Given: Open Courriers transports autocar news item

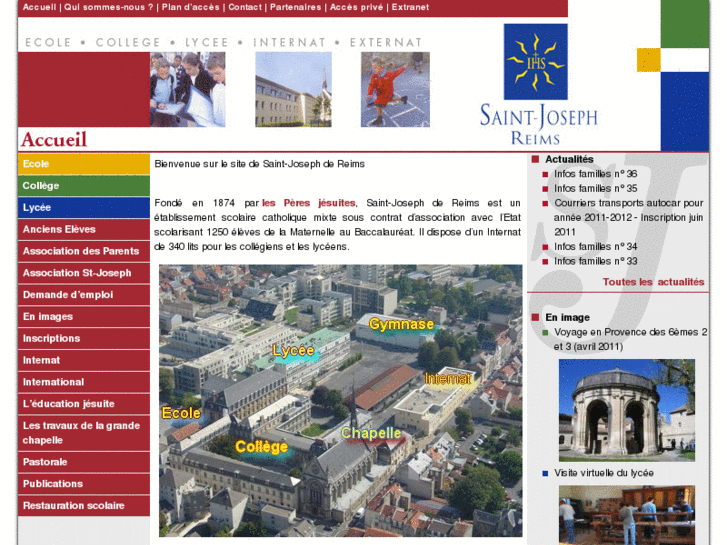Looking at the screenshot, I should [x=629, y=218].
